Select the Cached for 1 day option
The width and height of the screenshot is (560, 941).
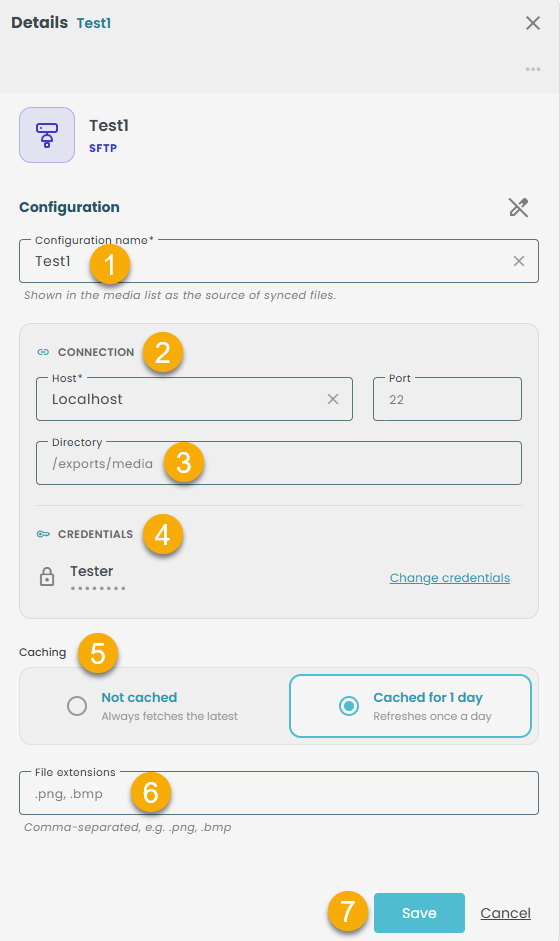coord(411,706)
